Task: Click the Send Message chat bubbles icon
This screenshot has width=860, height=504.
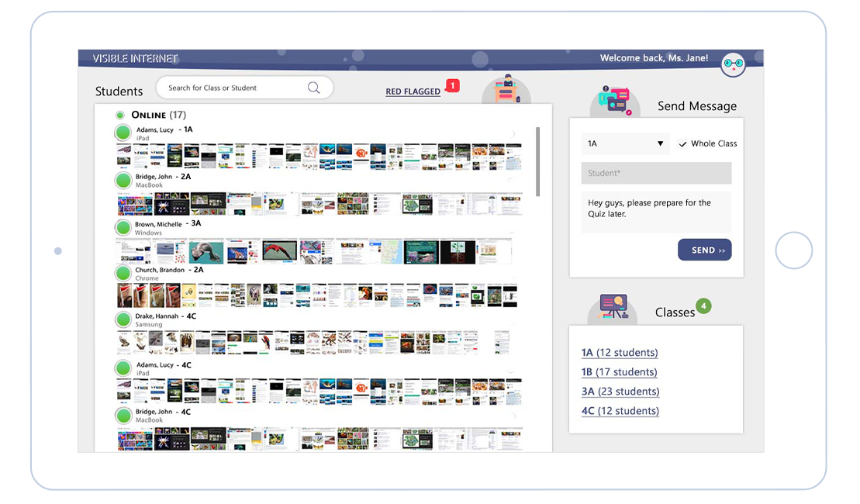Action: click(614, 102)
